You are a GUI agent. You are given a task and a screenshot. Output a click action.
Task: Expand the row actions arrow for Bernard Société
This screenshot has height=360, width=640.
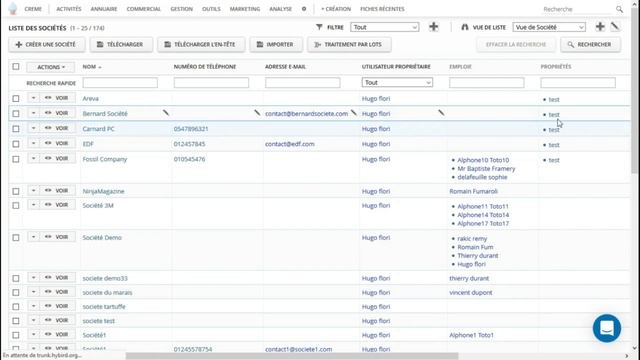pos(33,113)
